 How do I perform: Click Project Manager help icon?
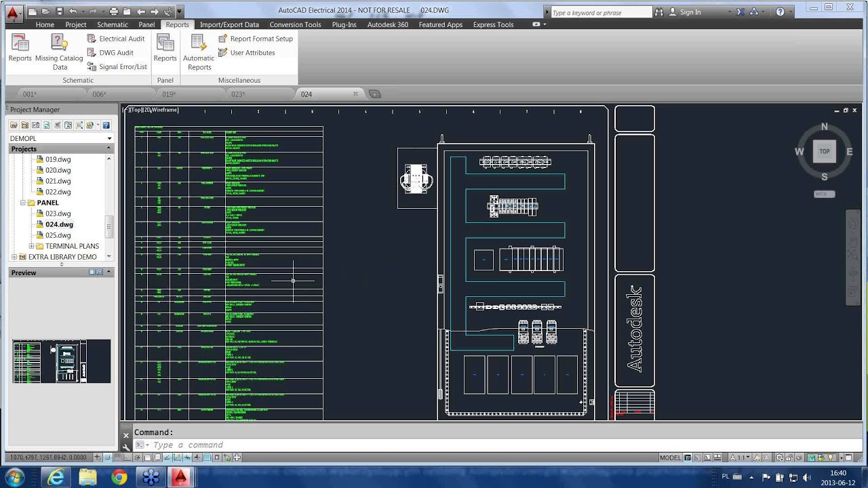click(106, 125)
